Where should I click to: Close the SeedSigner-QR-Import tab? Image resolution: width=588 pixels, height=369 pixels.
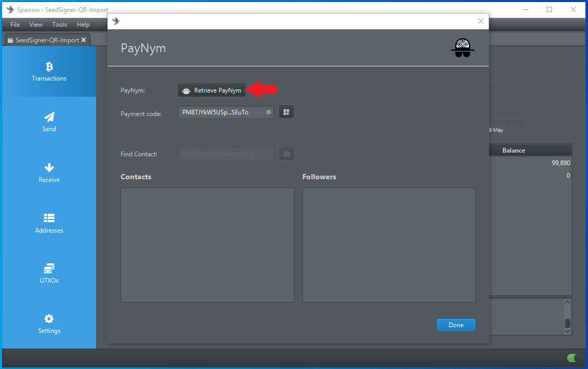(x=84, y=40)
